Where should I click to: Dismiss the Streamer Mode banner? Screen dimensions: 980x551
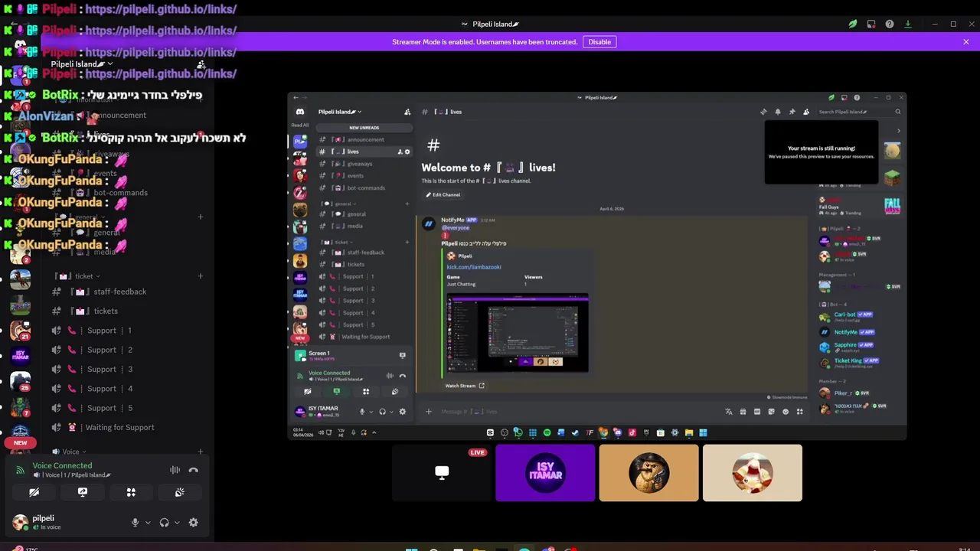(966, 42)
